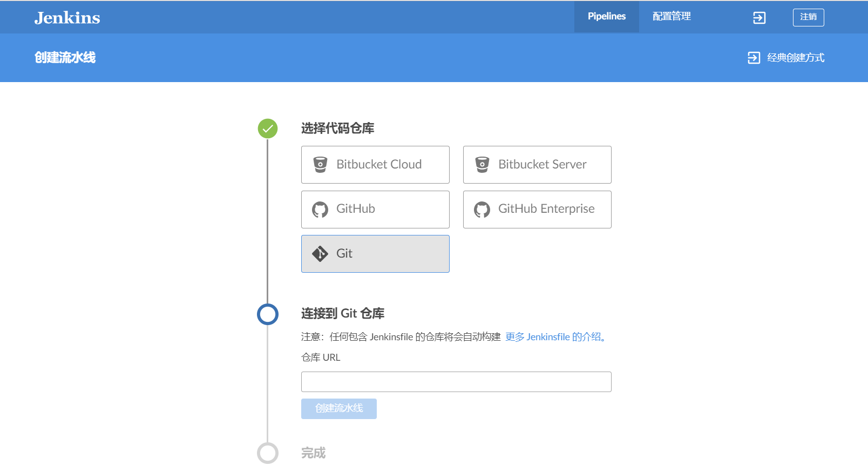This screenshot has width=868, height=472.
Task: Click the 仓库 URL label
Action: tap(321, 358)
